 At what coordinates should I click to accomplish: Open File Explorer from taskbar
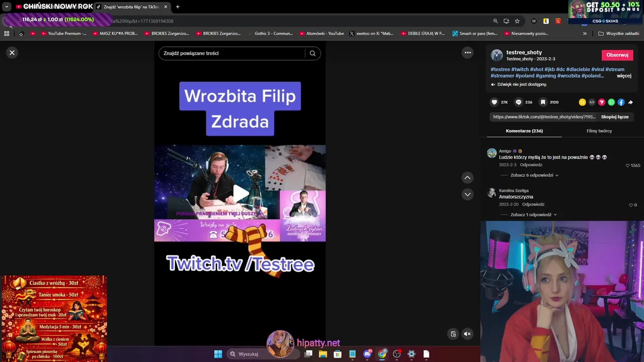tap(323, 354)
